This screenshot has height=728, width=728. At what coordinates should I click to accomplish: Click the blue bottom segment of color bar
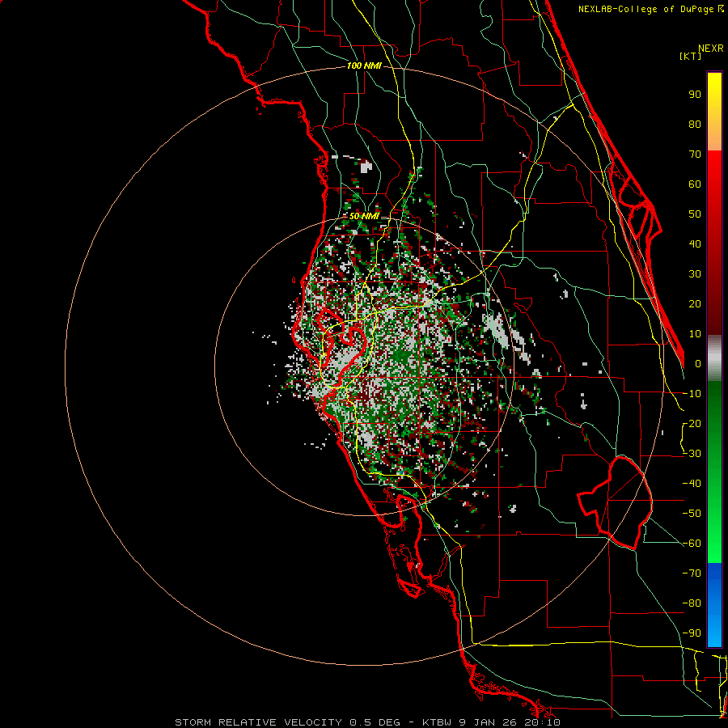pos(714,605)
